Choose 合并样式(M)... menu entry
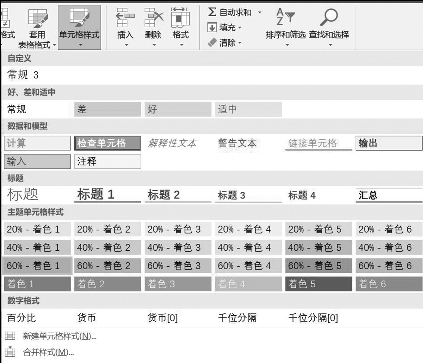 (x=48, y=352)
